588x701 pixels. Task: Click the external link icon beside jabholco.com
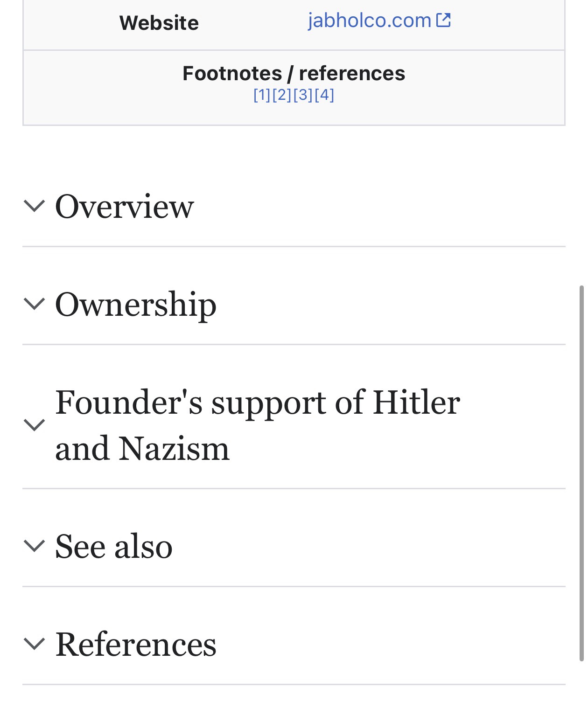tap(443, 20)
